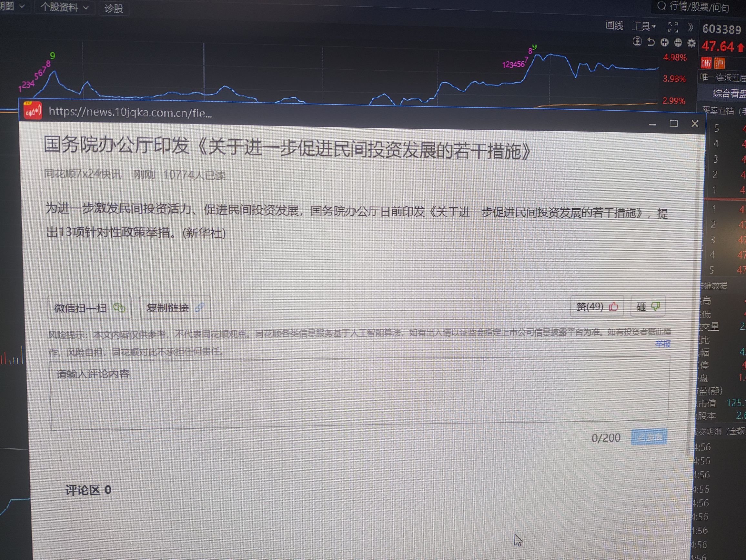Click the 砸 thumbs-down button
Image resolution: width=746 pixels, height=560 pixels.
648,306
